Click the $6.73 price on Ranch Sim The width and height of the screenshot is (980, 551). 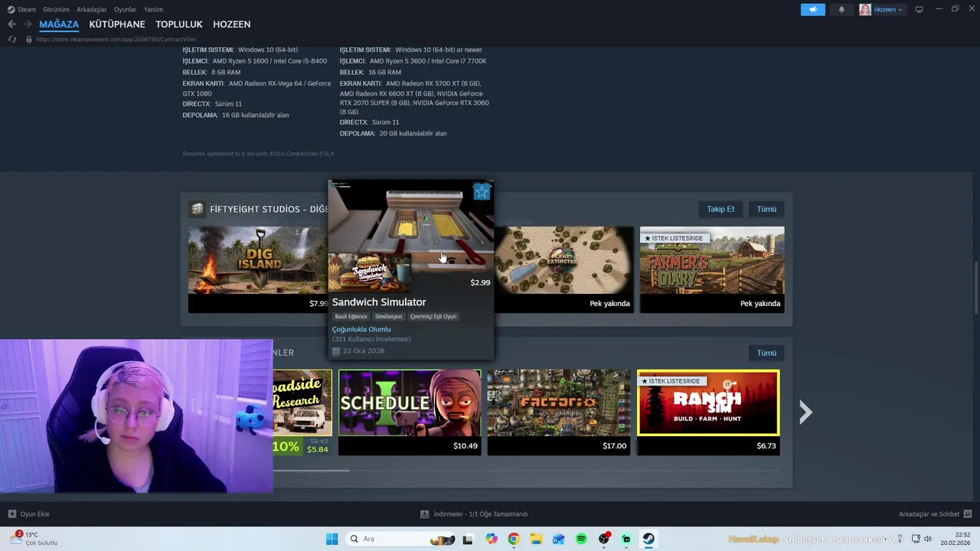click(766, 445)
